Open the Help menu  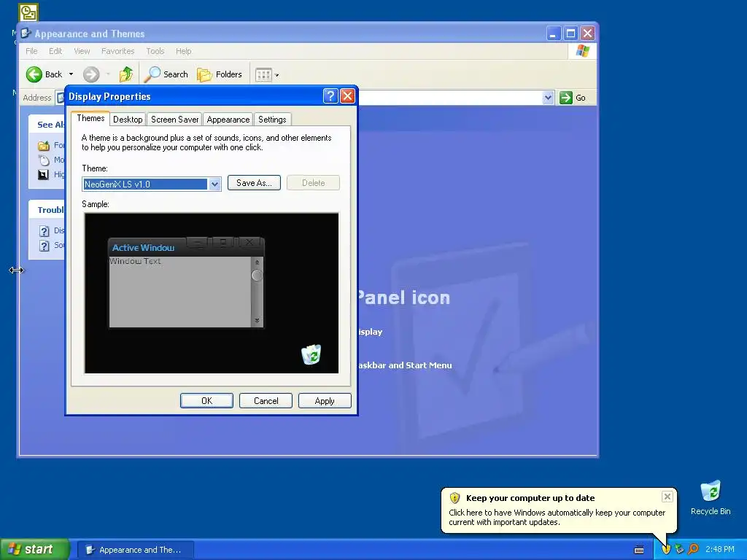coord(183,51)
